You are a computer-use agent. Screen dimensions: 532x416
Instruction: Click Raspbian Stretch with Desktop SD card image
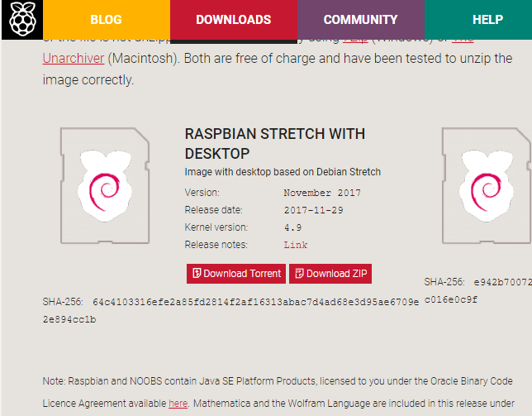(105, 185)
